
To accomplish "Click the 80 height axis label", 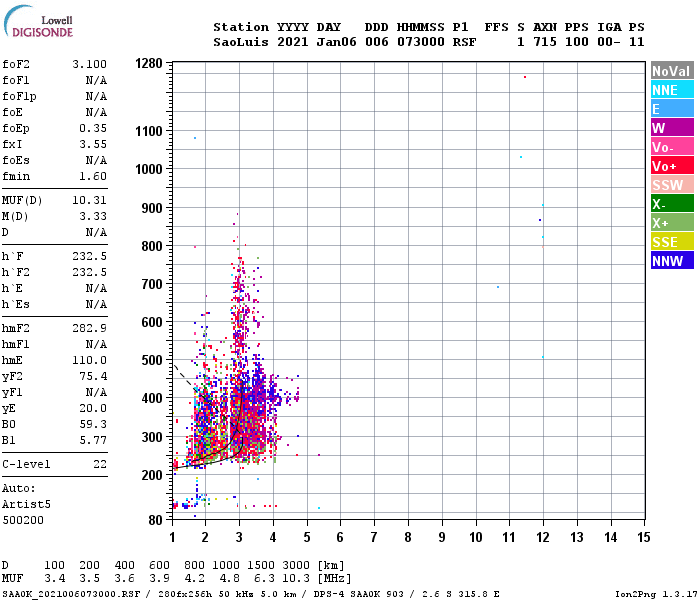I will click(x=155, y=520).
